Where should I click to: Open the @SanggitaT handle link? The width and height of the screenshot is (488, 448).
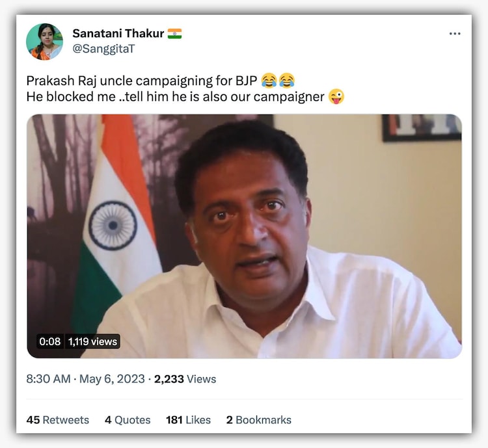(x=103, y=49)
